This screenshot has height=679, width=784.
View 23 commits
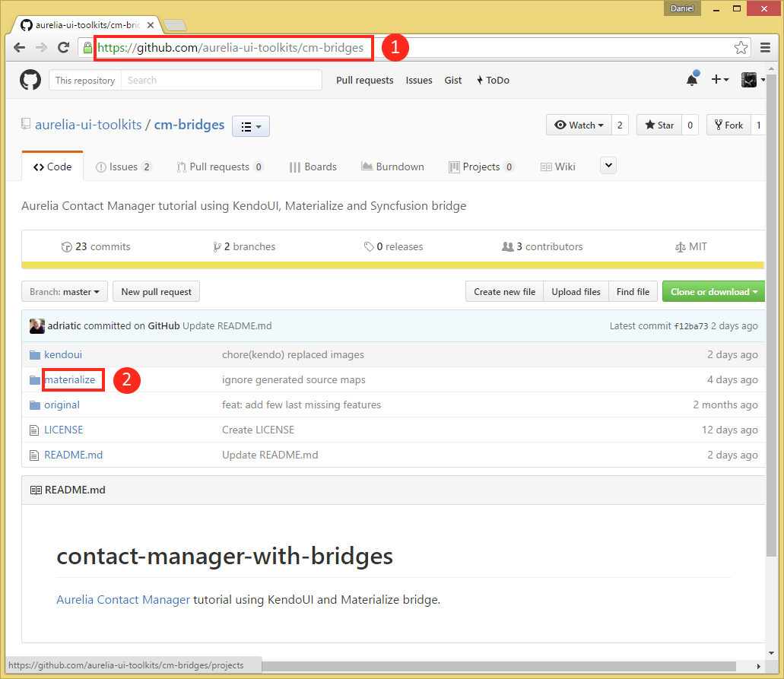[96, 246]
